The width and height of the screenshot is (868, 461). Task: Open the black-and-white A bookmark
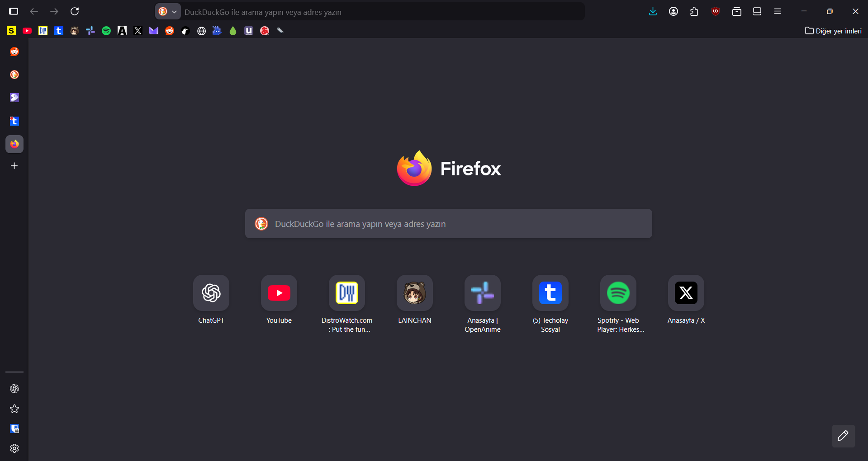[122, 31]
